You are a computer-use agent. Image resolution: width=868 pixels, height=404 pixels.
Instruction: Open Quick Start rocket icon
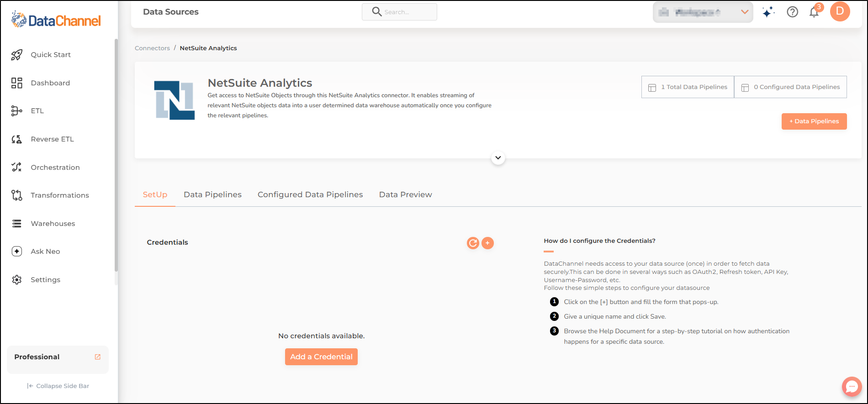click(17, 55)
